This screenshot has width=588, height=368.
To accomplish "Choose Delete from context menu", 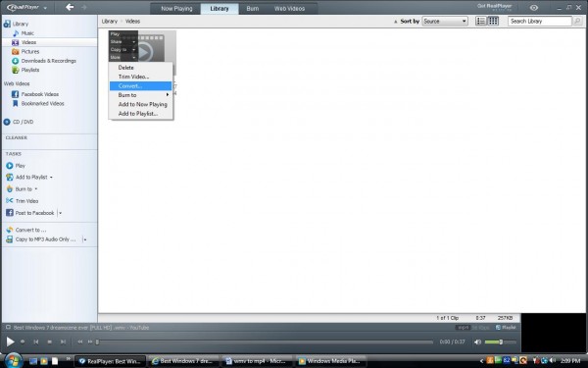I will point(140,68).
